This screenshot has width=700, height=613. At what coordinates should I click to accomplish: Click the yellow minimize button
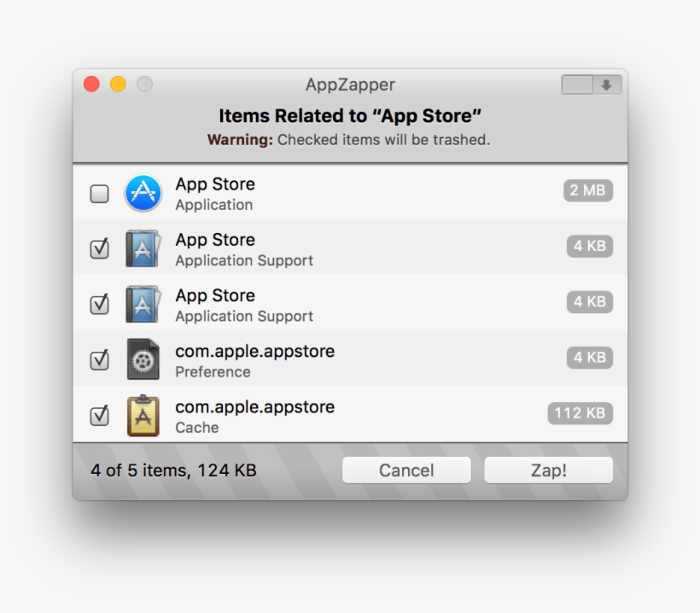click(x=116, y=85)
